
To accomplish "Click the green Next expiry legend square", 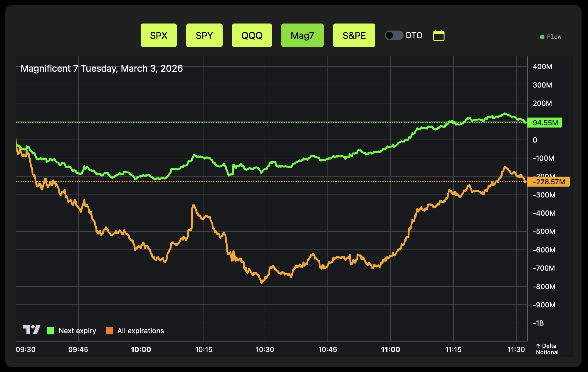I will [x=51, y=331].
